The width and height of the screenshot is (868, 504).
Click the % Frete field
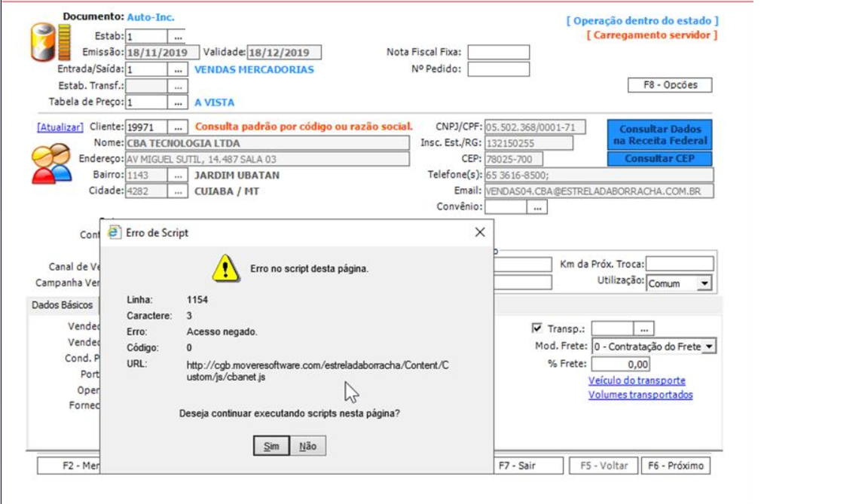coord(621,364)
